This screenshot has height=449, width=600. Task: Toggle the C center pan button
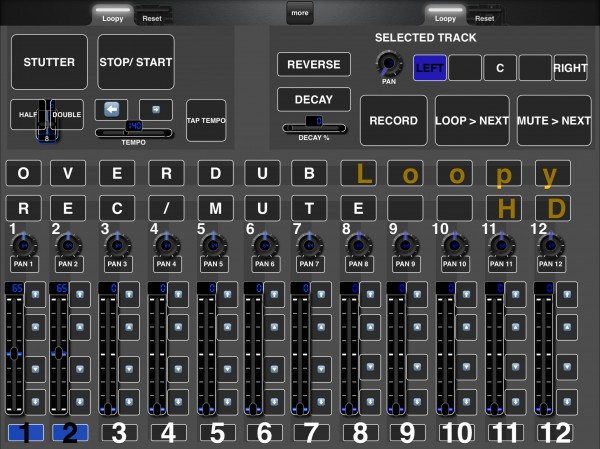[500, 68]
